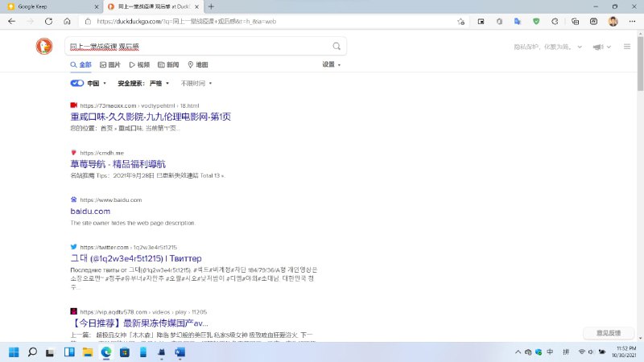
Task: Click the picture-in-picture toolbar icon
Action: click(x=481, y=22)
